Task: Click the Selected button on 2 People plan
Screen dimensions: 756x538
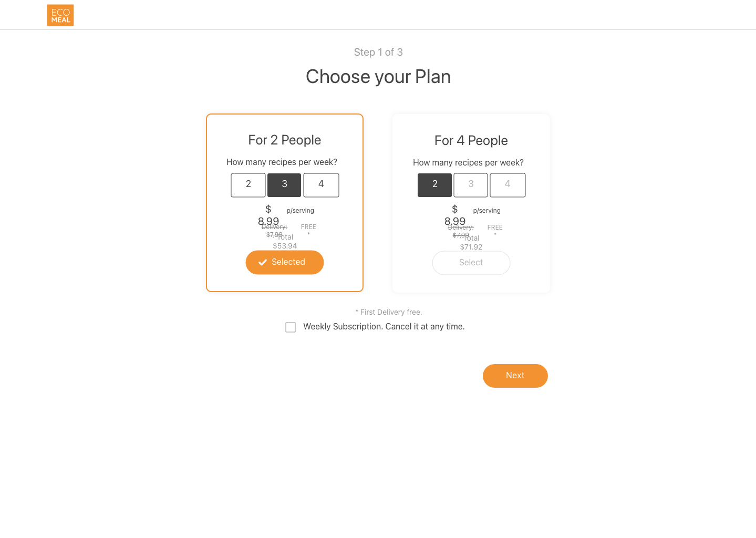Action: coord(285,262)
